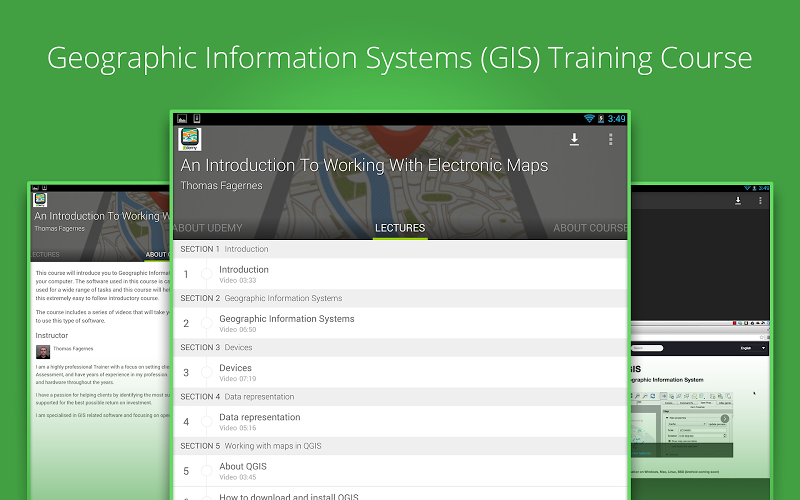The height and width of the screenshot is (500, 800).
Task: Toggle progress circle for Introduction lecture
Action: (x=207, y=274)
